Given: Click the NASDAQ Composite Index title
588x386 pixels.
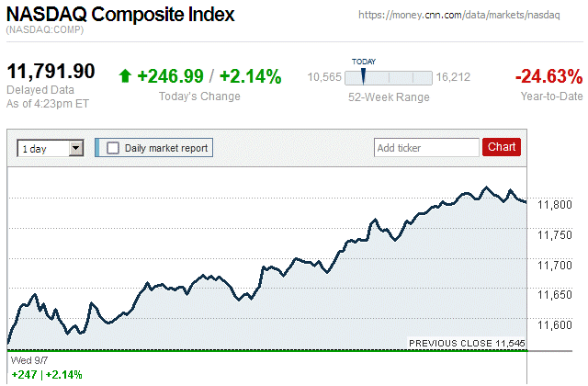Looking at the screenshot, I should tap(120, 15).
